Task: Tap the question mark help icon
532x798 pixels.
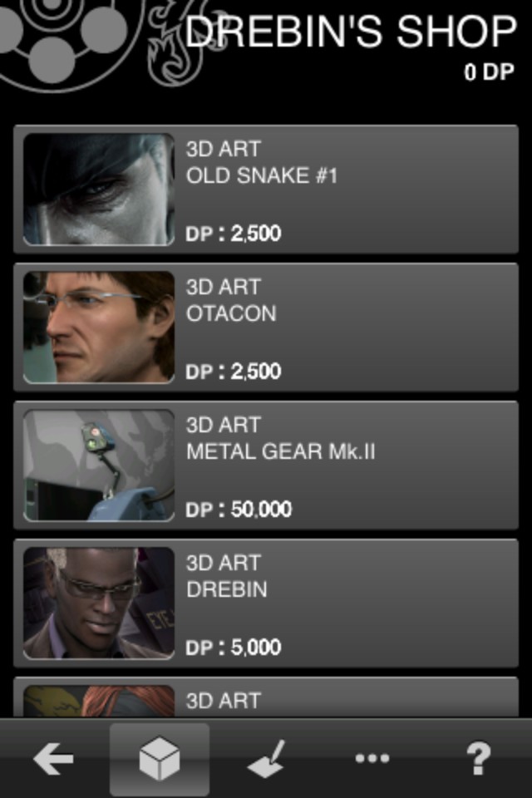Action: click(x=479, y=758)
